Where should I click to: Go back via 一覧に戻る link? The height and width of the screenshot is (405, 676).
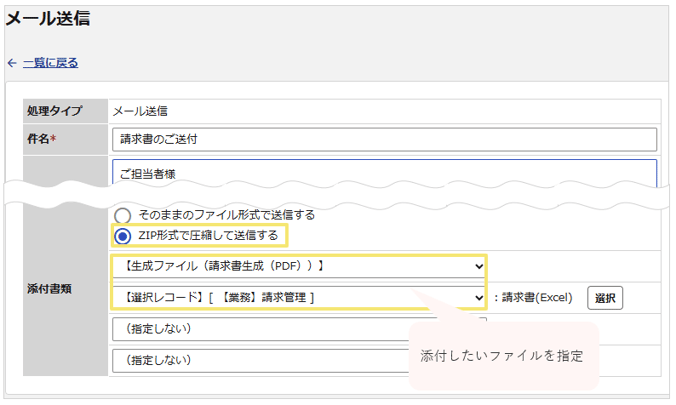(50, 63)
